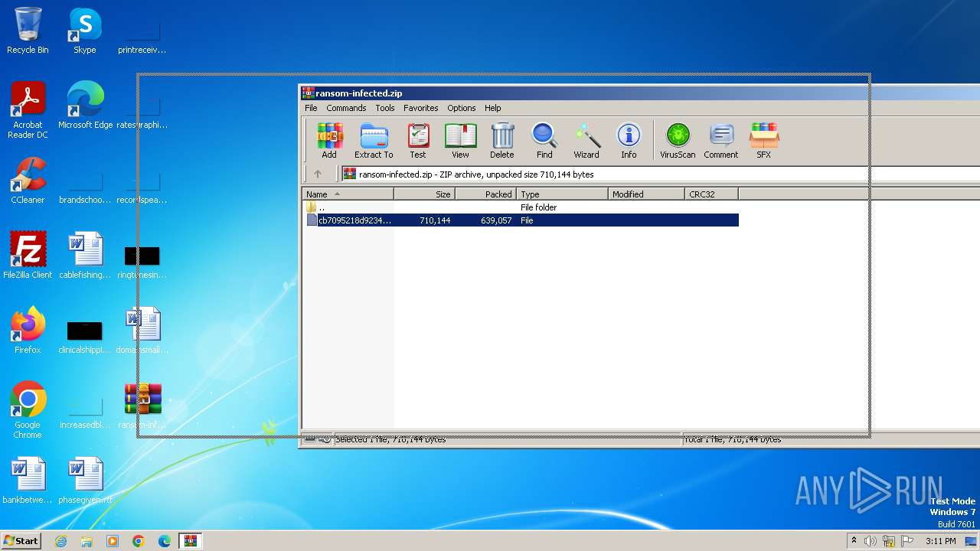Open the Help menu
The image size is (980, 551).
click(493, 108)
